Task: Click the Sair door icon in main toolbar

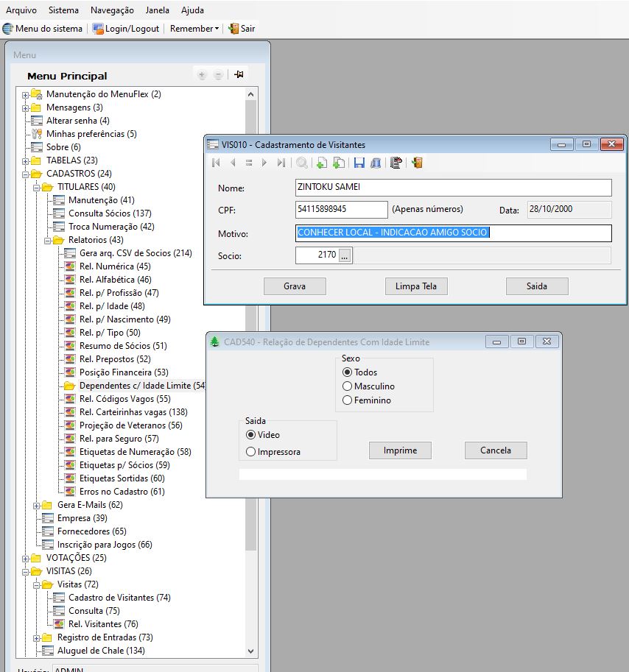Action: (233, 29)
